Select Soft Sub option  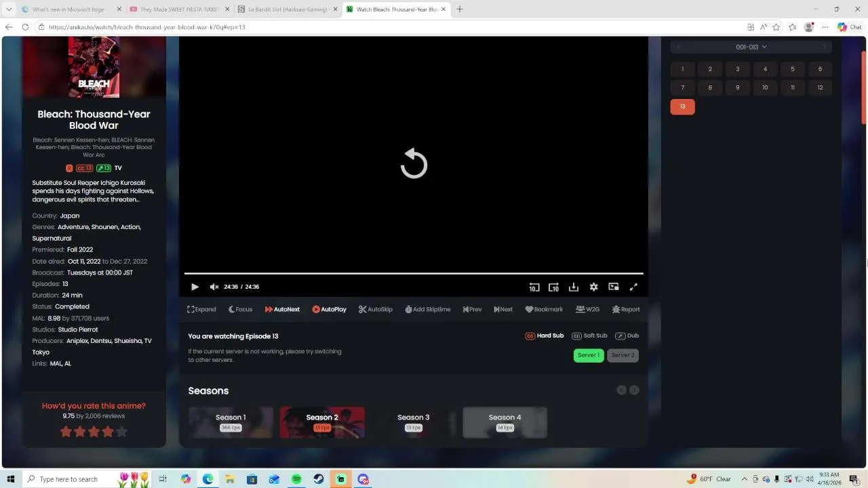[589, 335]
